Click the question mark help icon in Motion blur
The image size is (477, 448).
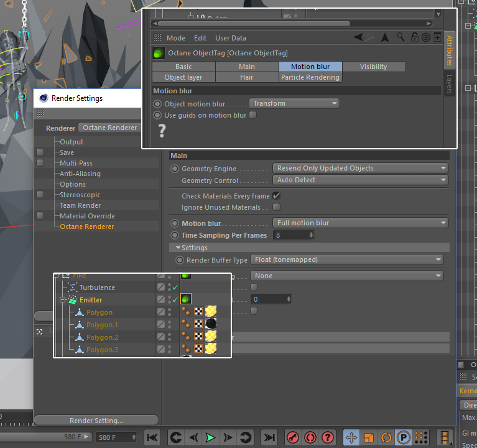pos(162,131)
